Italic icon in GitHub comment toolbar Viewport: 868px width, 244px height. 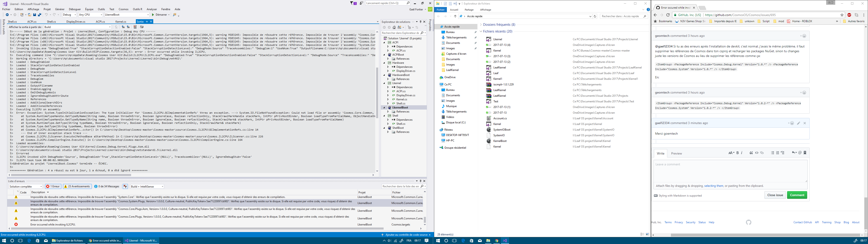(742, 153)
